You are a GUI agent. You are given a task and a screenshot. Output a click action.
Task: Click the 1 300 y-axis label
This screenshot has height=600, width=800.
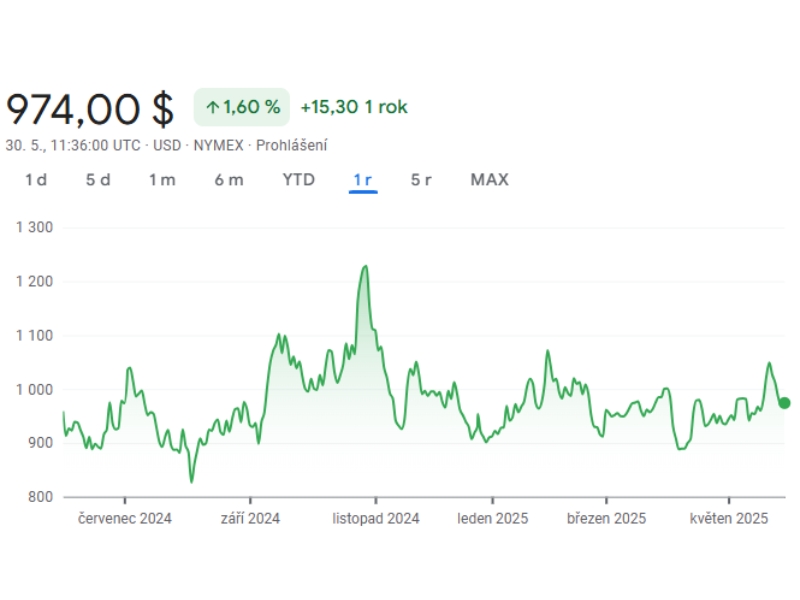coord(34,228)
